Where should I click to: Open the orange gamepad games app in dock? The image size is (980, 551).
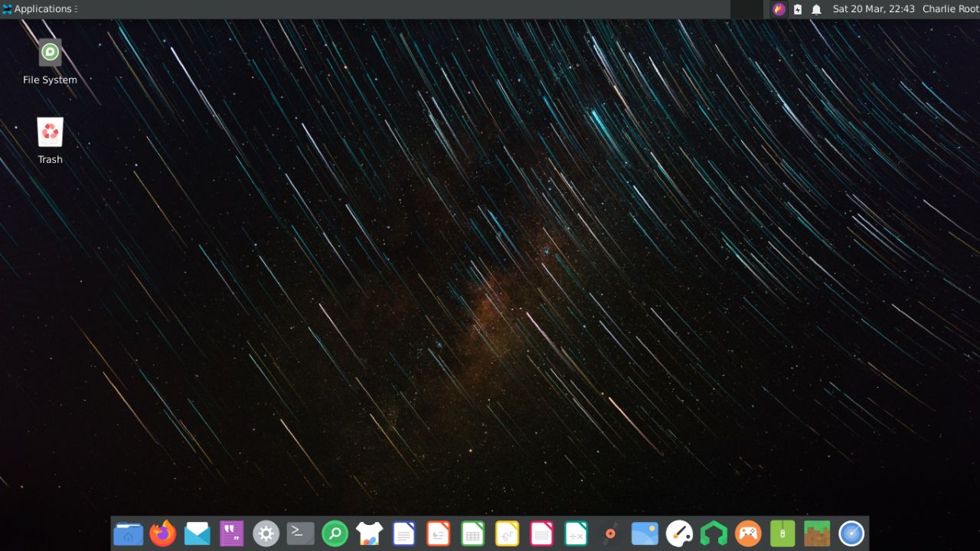[x=749, y=533]
